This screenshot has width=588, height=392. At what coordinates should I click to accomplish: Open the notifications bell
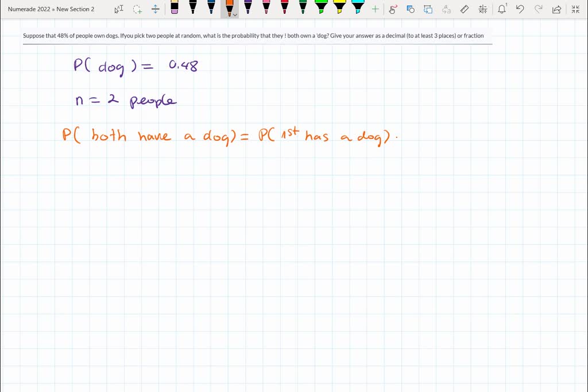pos(502,9)
